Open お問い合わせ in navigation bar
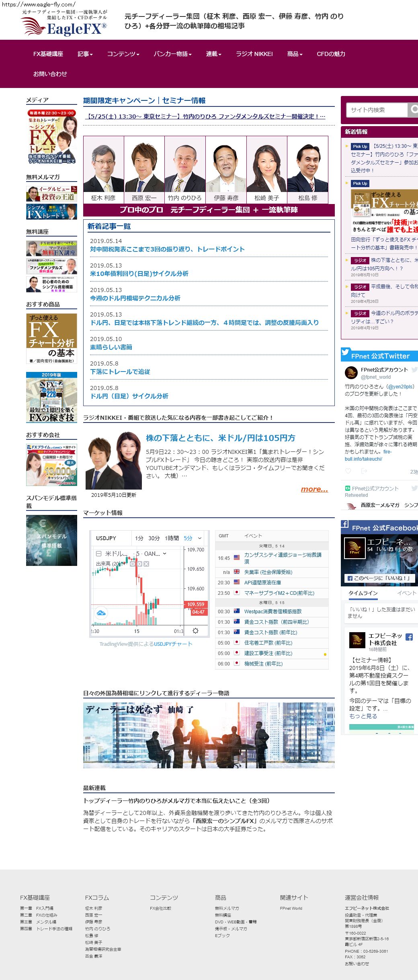The height and width of the screenshot is (980, 418). tap(50, 74)
